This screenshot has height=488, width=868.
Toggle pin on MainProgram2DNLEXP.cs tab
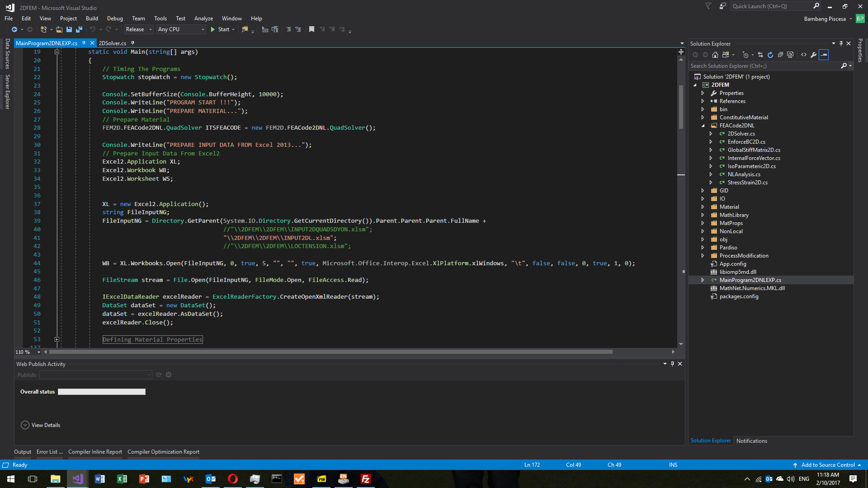pyautogui.click(x=84, y=43)
